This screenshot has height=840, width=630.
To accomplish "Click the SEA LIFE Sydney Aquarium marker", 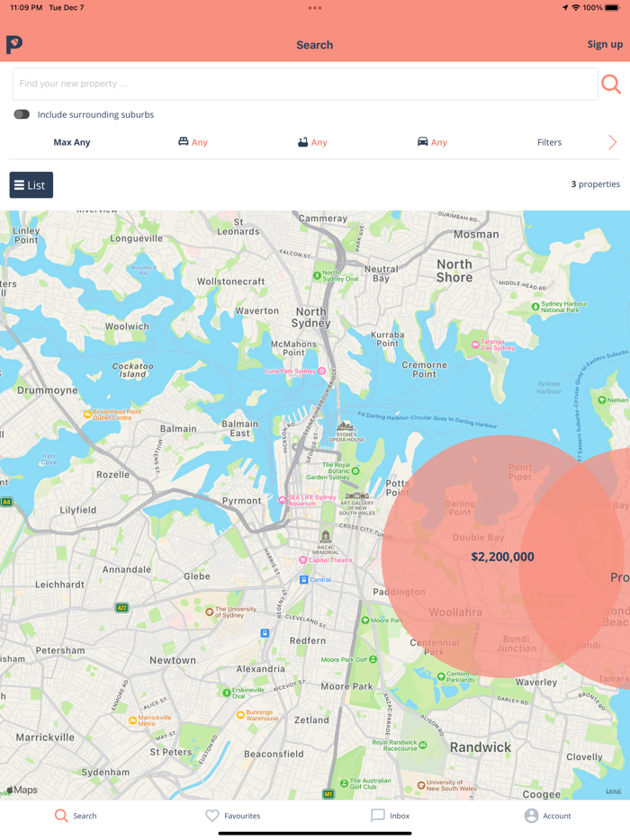I will [x=282, y=500].
